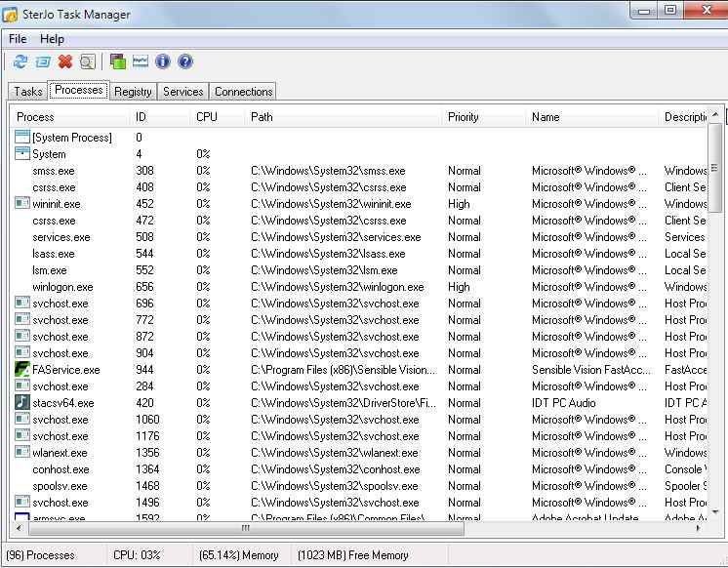Switch to the Connections tab

243,92
